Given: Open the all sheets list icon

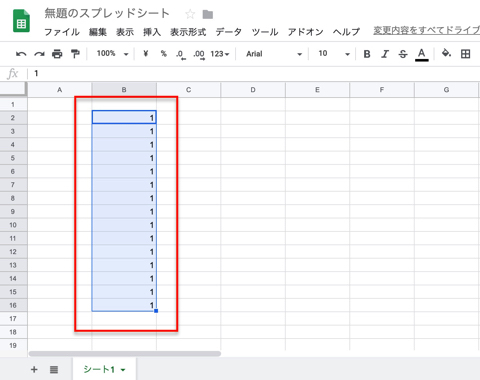Looking at the screenshot, I should pyautogui.click(x=54, y=369).
